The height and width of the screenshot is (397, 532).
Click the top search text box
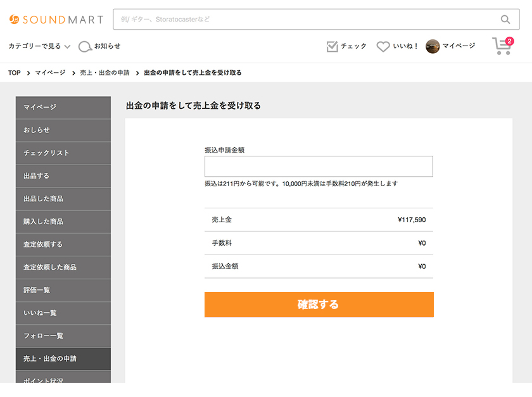[x=304, y=20]
